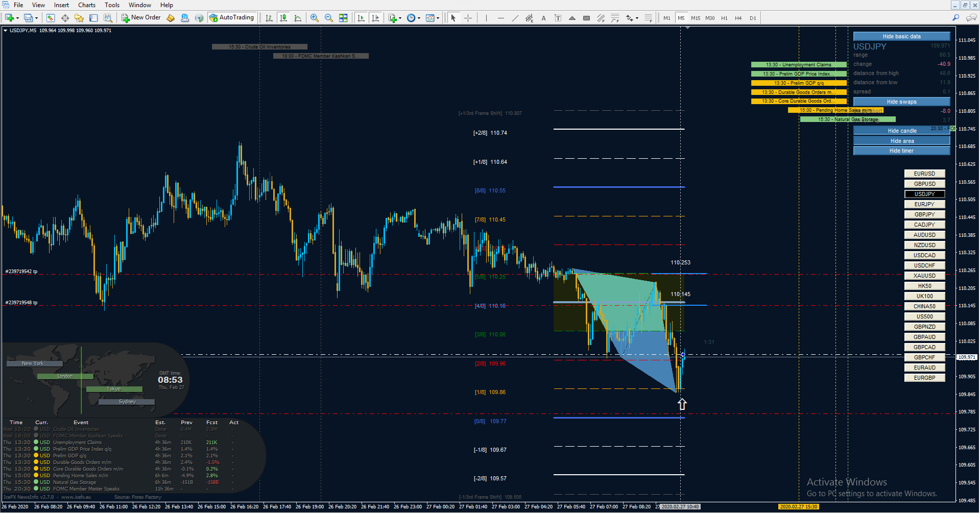980x513 pixels.
Task: Toggle chart auto scroll
Action: [x=361, y=18]
